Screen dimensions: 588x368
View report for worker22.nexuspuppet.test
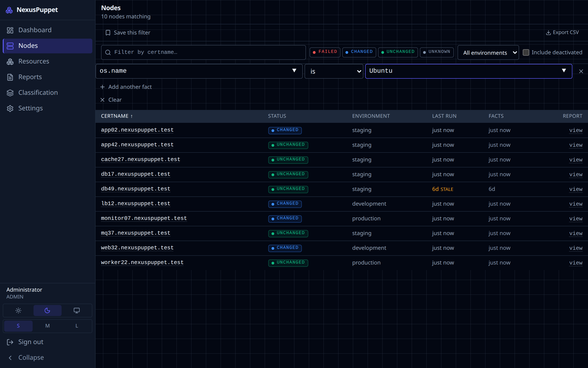(x=576, y=263)
